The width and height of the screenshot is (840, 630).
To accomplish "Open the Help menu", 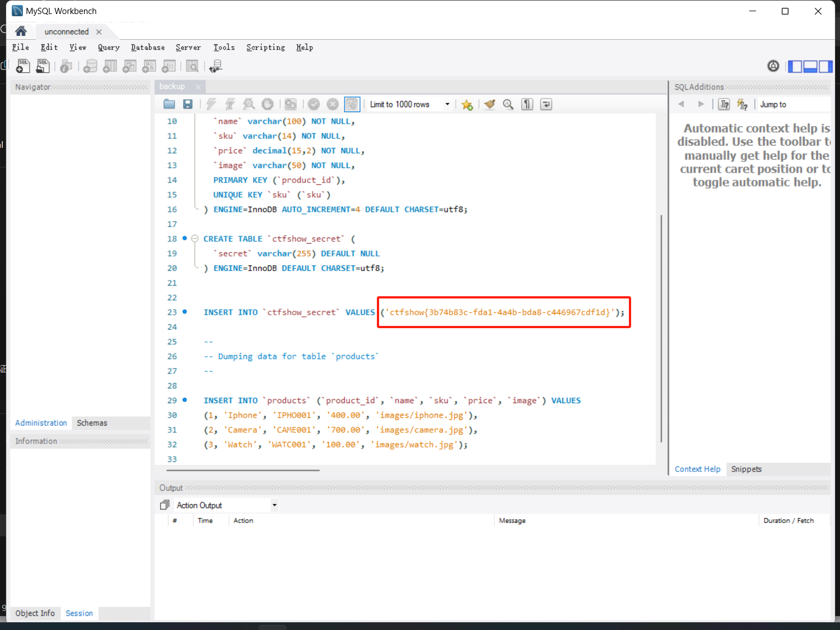I will tap(305, 48).
